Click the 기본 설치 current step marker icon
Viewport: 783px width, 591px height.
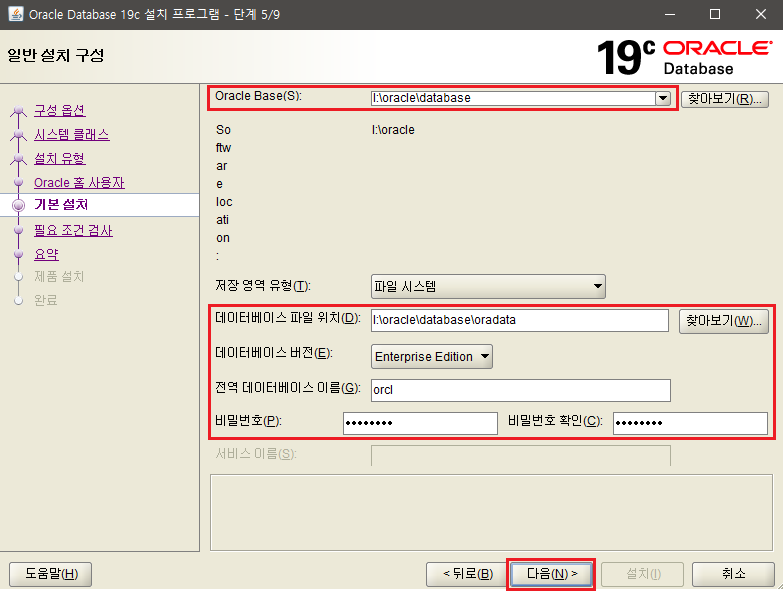[18, 205]
